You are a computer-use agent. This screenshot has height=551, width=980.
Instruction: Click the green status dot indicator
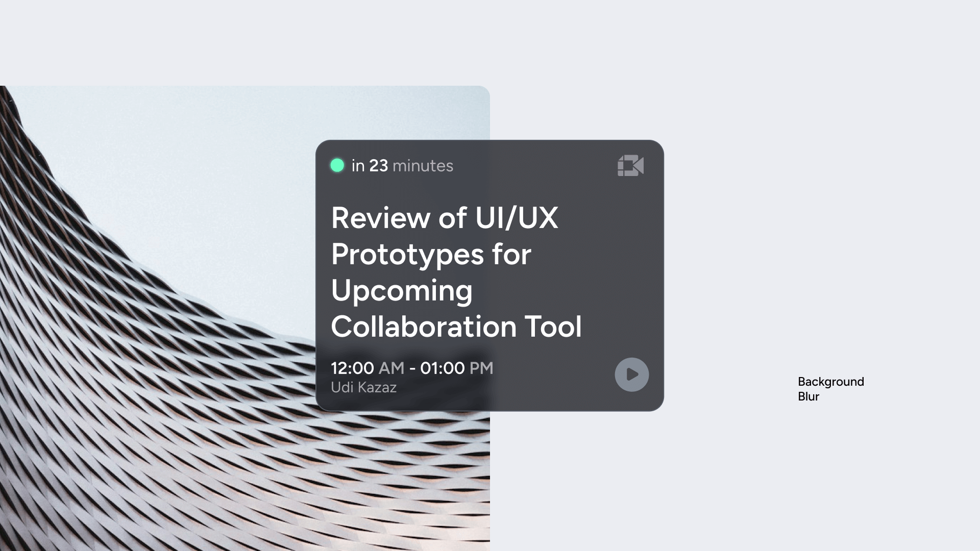click(x=337, y=165)
